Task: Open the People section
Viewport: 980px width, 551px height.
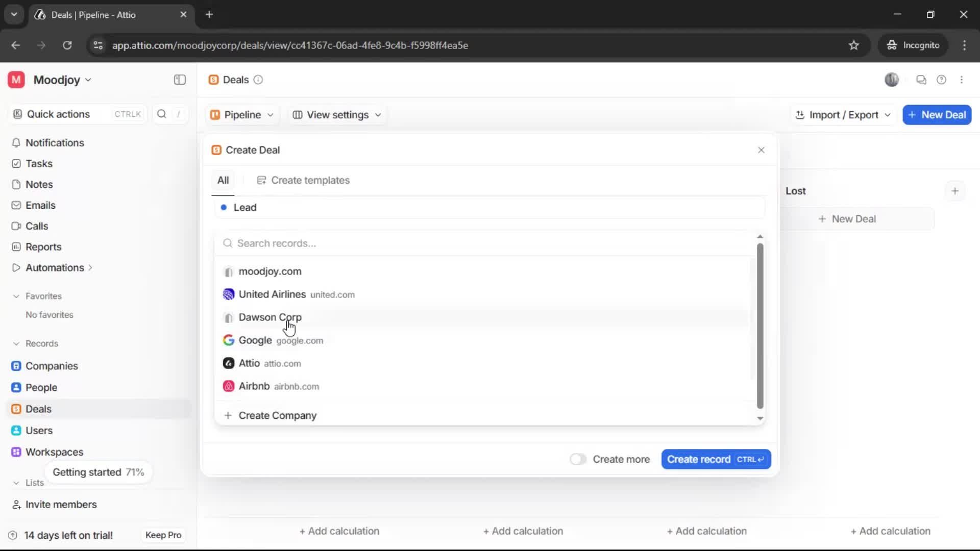Action: (x=41, y=387)
